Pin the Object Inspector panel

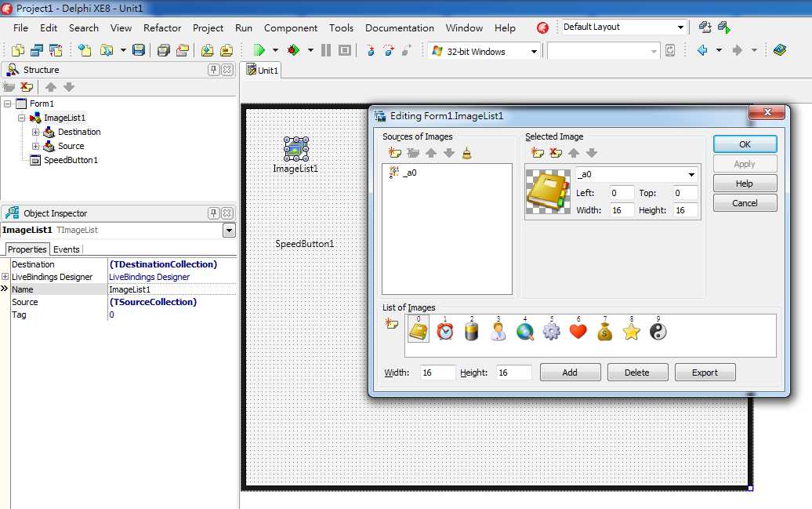[213, 213]
